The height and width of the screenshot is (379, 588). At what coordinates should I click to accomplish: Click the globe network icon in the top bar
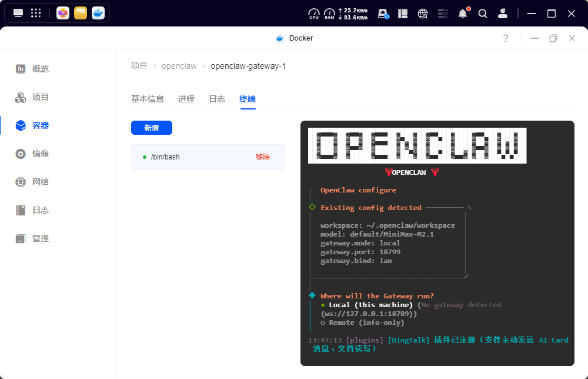tap(422, 13)
